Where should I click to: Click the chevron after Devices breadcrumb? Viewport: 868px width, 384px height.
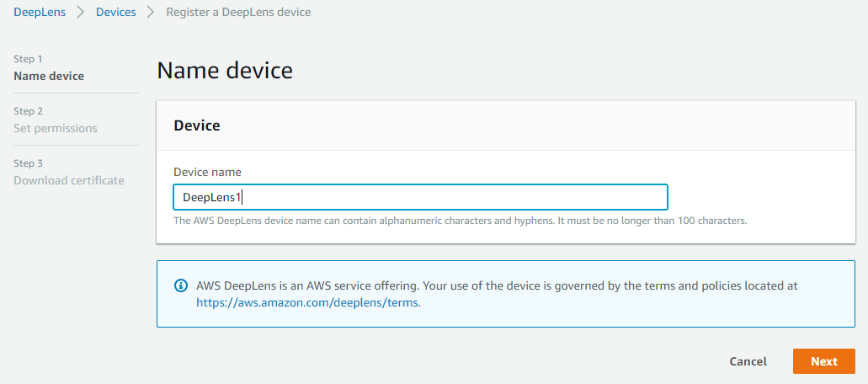tap(151, 13)
